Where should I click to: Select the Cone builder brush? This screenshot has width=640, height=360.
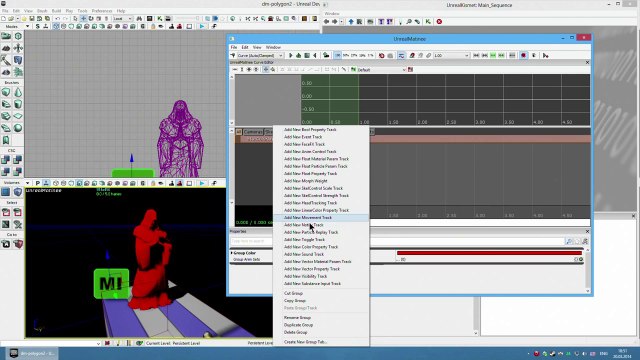pyautogui.click(x=18, y=92)
